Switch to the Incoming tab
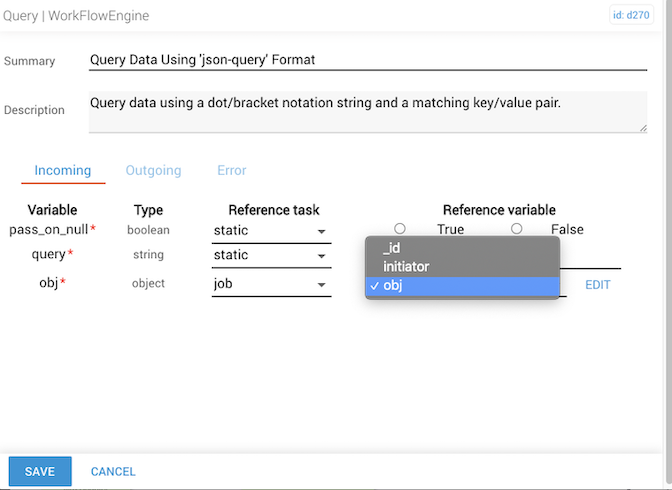 coord(63,171)
